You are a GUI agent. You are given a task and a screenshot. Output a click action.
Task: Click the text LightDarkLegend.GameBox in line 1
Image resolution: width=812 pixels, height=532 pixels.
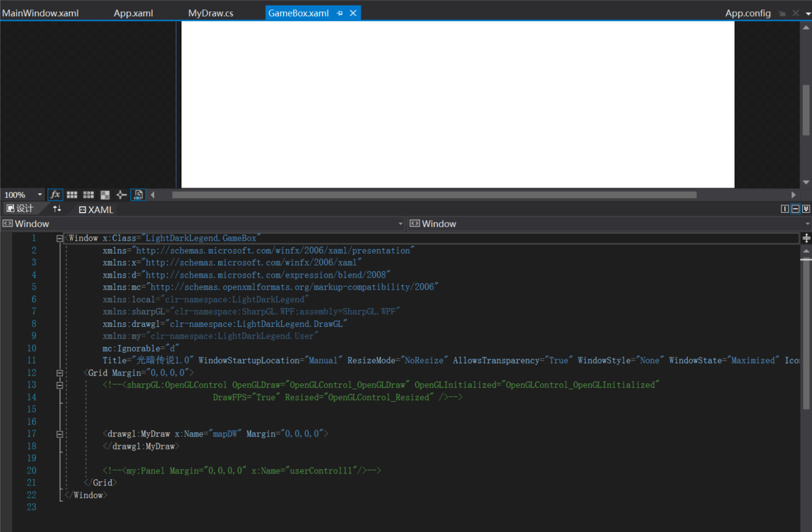tap(201, 238)
